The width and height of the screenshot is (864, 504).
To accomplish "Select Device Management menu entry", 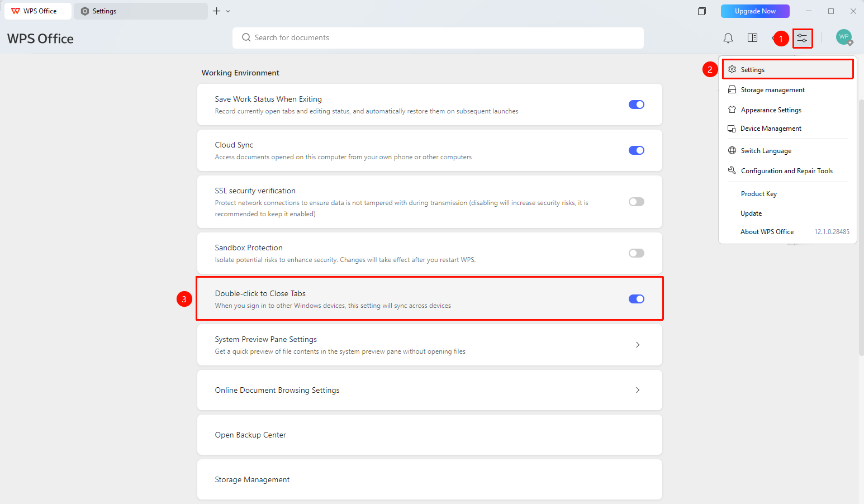I will [788, 129].
